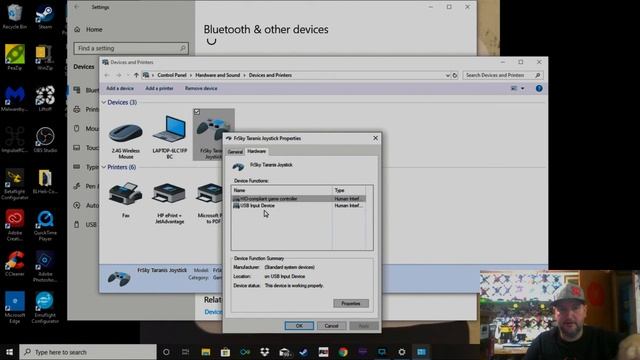Click Properties button in device summary

click(351, 303)
